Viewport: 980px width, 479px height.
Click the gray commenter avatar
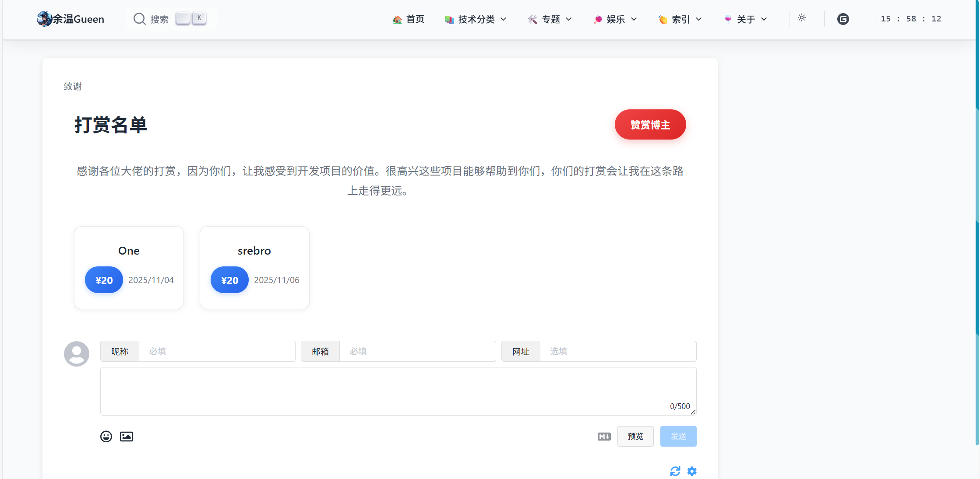77,353
